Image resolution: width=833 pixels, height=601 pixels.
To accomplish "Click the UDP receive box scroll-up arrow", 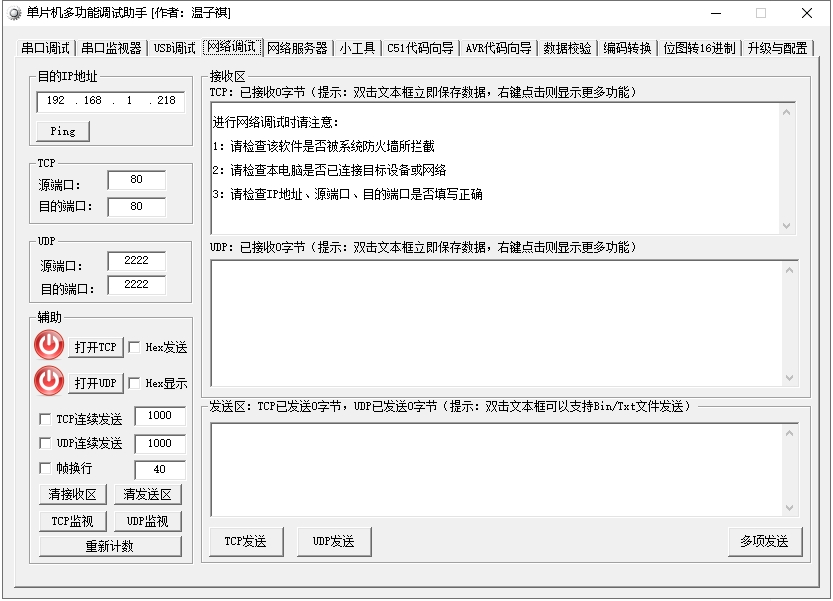I will pos(789,270).
